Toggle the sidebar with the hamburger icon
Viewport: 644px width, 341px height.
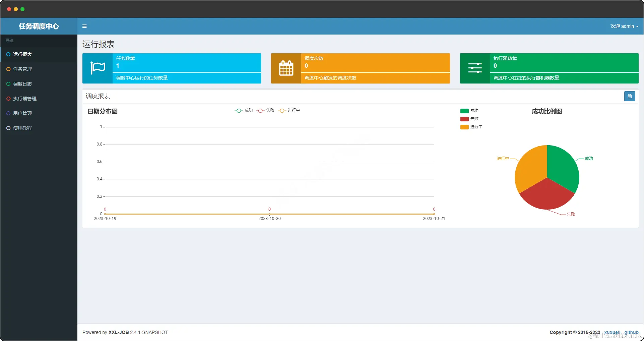pyautogui.click(x=84, y=26)
